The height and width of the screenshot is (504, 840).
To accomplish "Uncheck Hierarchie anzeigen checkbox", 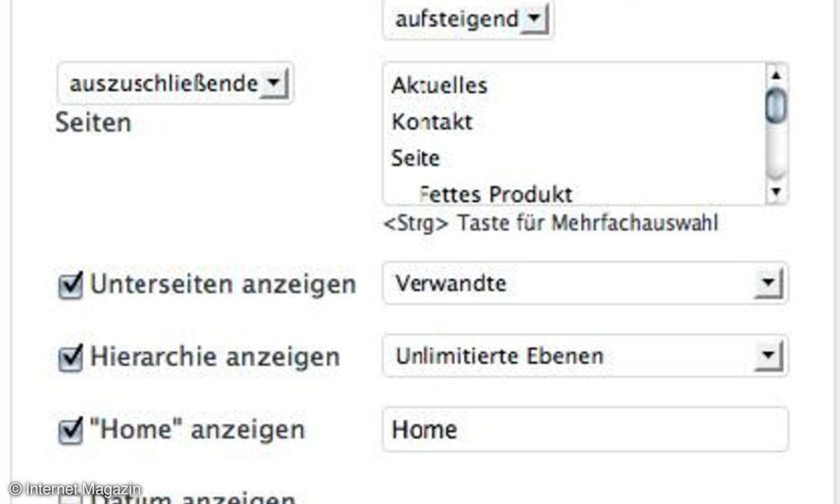I will pyautogui.click(x=70, y=358).
